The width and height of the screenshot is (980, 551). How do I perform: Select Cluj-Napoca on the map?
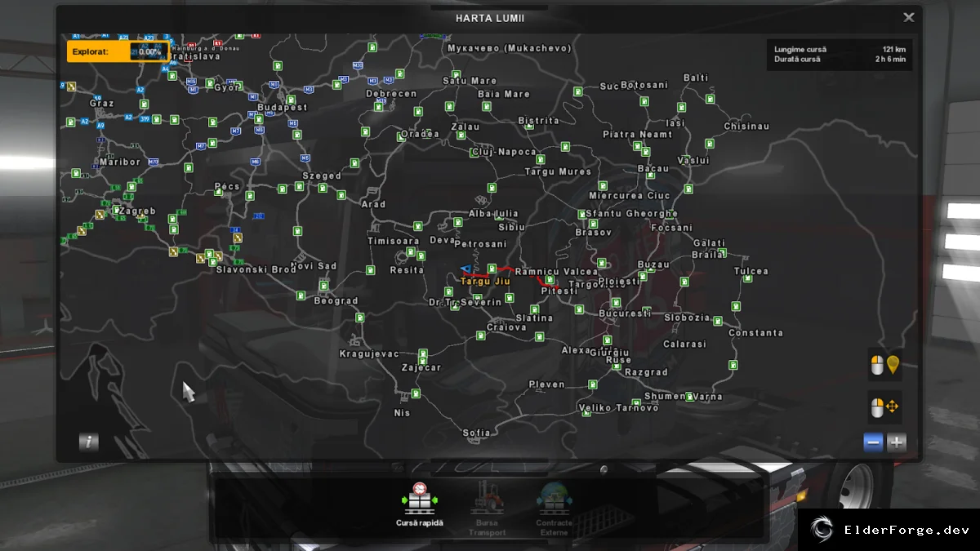pos(504,152)
